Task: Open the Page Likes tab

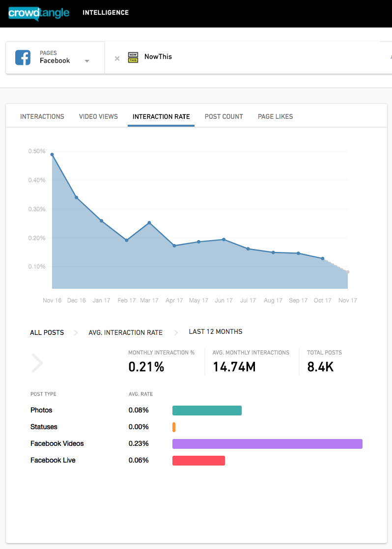Action: pos(275,116)
